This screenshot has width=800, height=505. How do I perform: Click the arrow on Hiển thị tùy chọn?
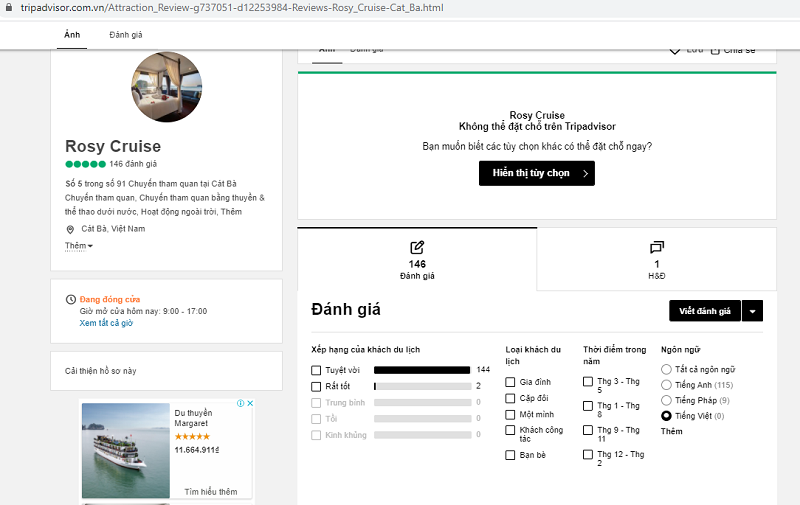(585, 173)
